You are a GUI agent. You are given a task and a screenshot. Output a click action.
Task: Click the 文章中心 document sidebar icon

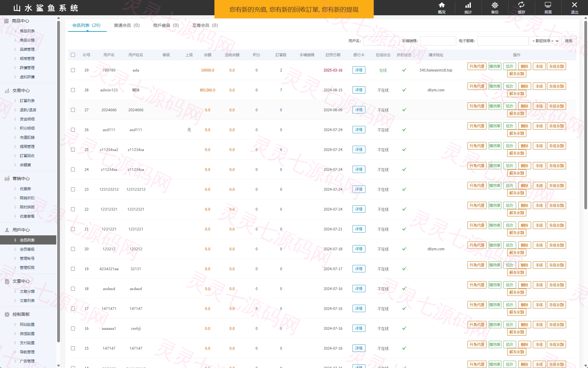tap(7, 281)
